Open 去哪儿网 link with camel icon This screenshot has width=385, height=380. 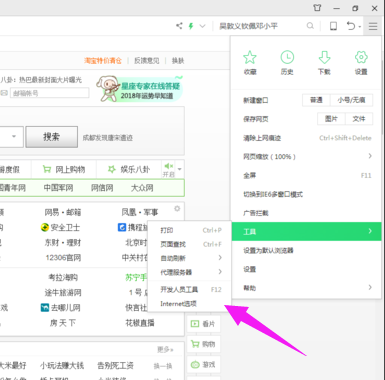point(60,308)
